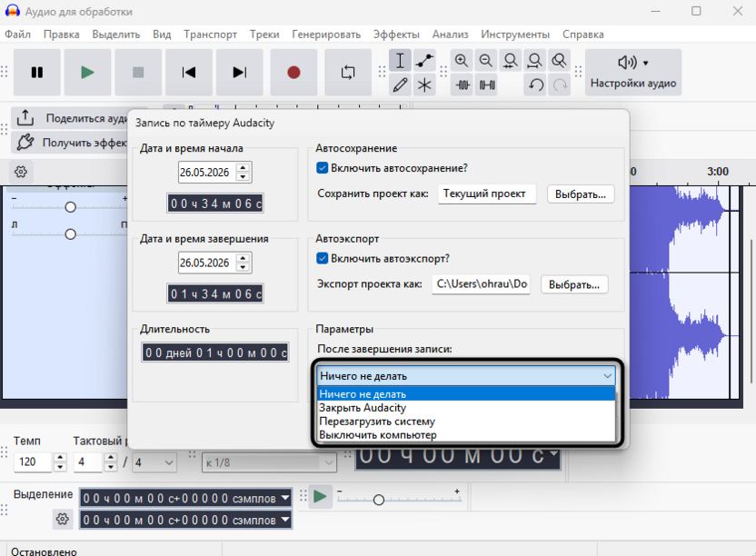Screen dimensions: 756x556
Task: Select the Selection (I-beam) tool
Action: tap(400, 61)
